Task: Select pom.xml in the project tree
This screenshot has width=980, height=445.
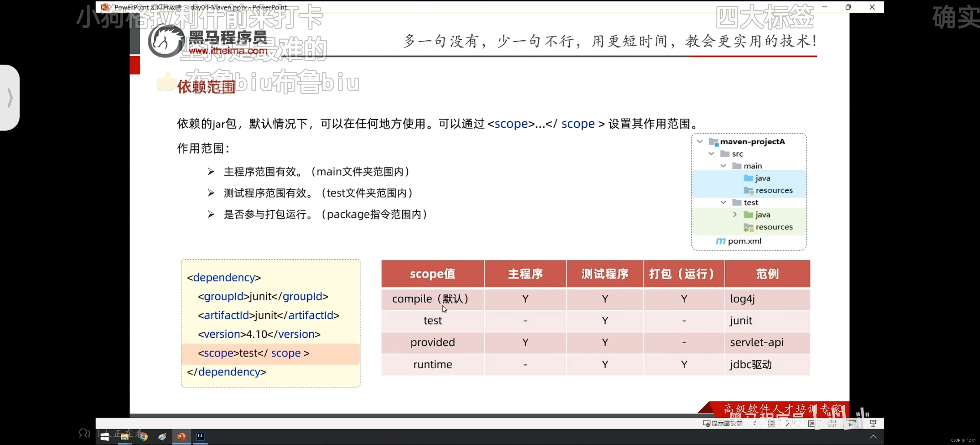Action: click(739, 241)
